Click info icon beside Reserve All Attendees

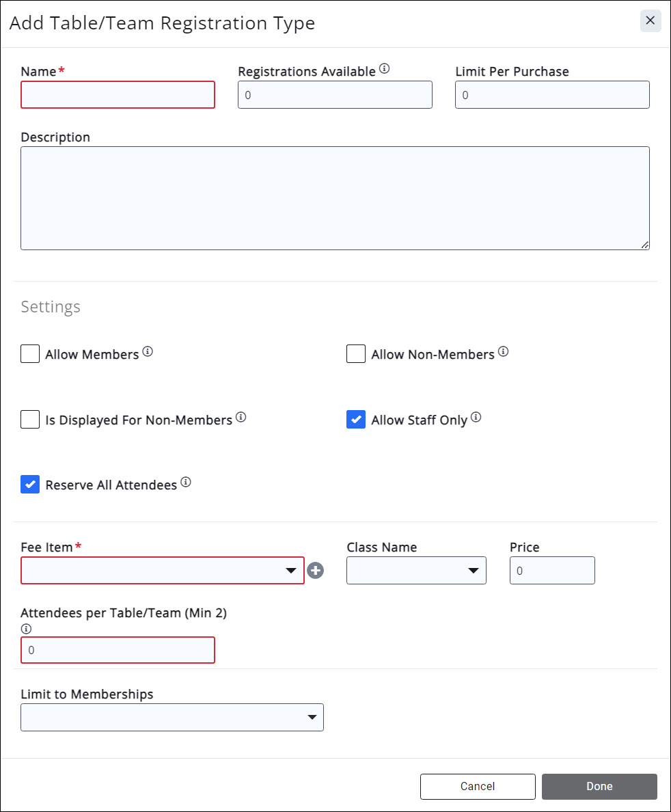click(x=186, y=483)
